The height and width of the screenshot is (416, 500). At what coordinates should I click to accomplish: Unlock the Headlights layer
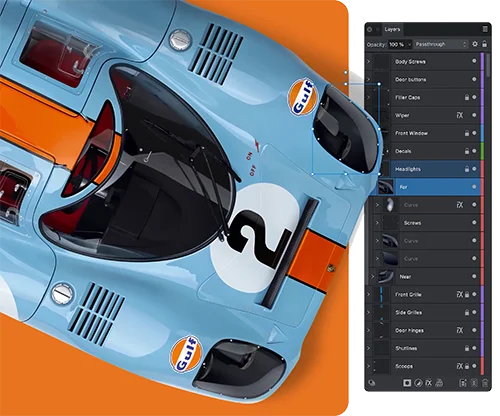point(467,169)
